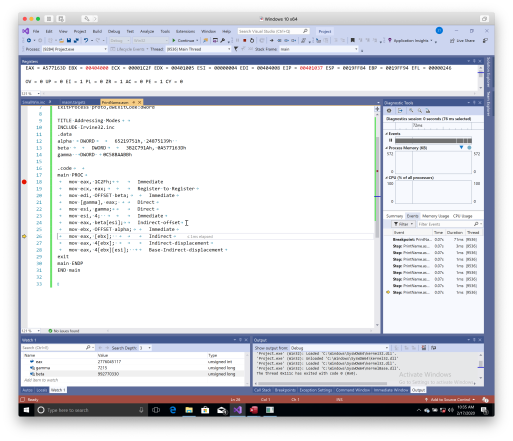The height and width of the screenshot is (441, 513).
Task: Open the Show output from Debug dropdown
Action: click(339, 348)
